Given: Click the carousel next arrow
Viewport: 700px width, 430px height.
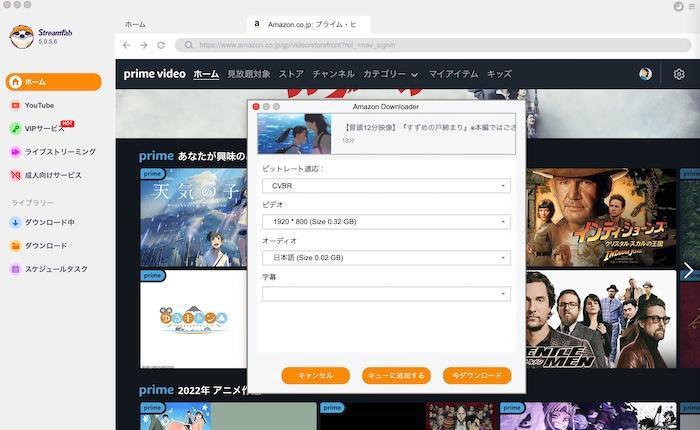Looking at the screenshot, I should (x=689, y=270).
